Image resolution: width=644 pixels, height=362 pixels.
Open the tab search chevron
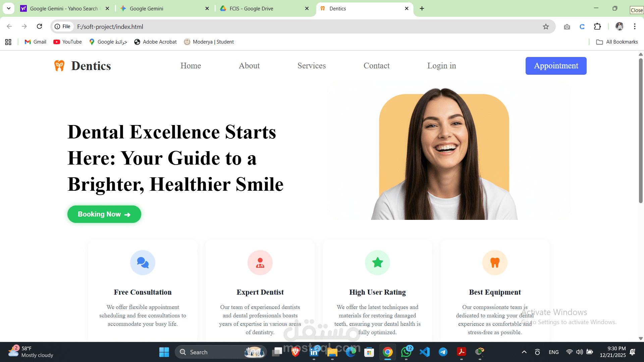[8, 8]
